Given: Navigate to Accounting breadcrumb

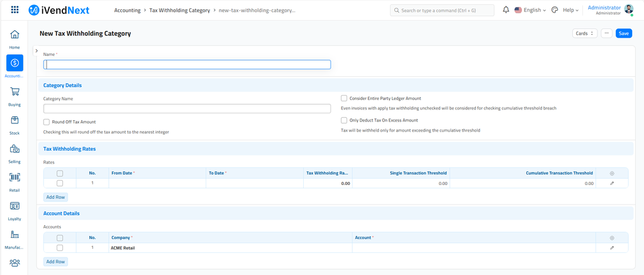Looking at the screenshot, I should 127,11.
